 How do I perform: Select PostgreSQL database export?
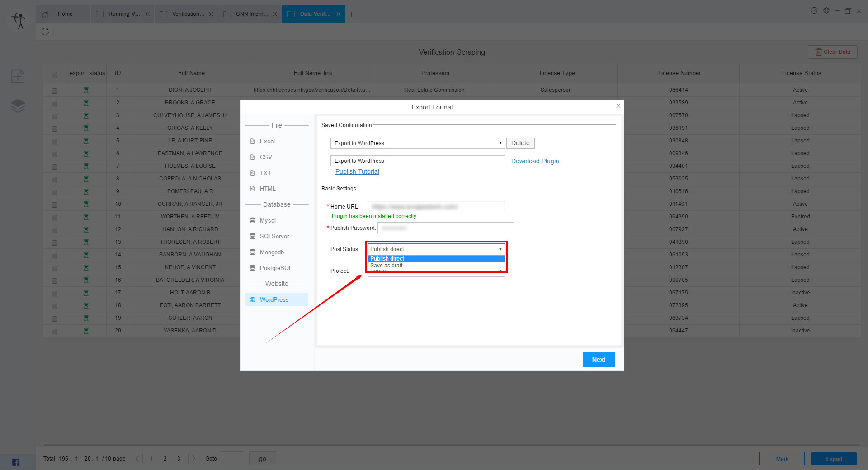(x=277, y=268)
